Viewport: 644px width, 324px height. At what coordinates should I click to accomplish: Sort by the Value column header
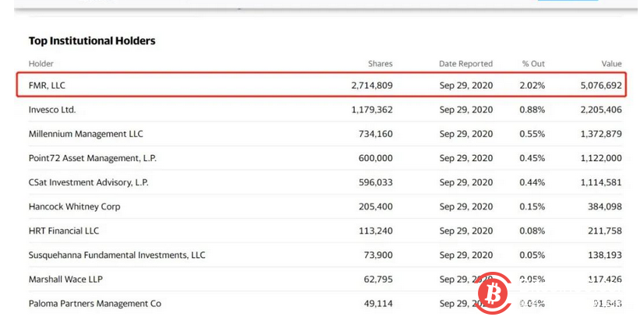611,63
